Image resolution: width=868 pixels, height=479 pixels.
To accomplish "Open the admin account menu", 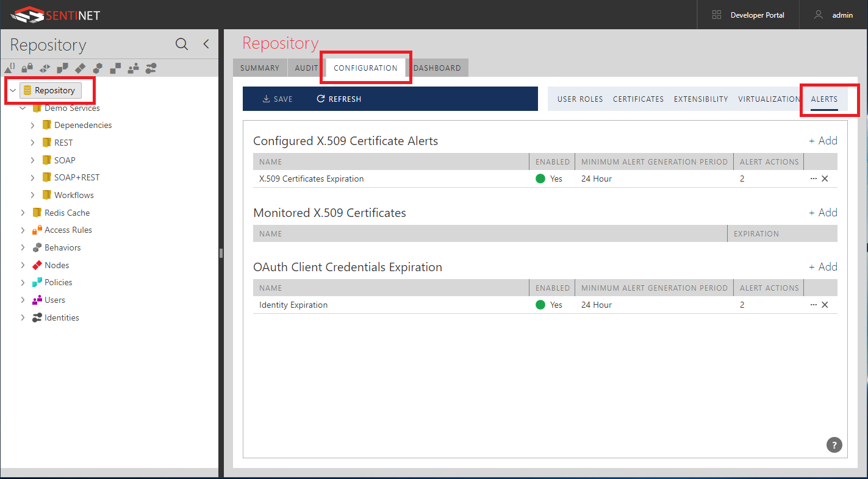I will (842, 15).
